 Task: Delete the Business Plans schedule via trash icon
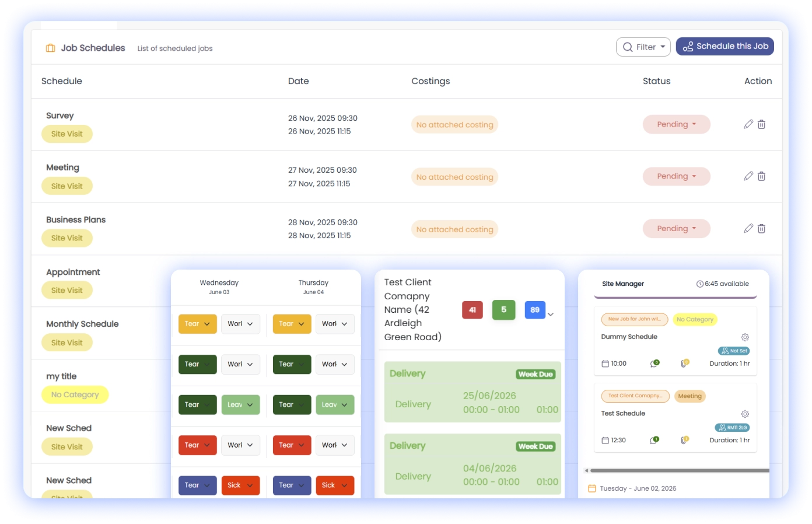tap(761, 229)
